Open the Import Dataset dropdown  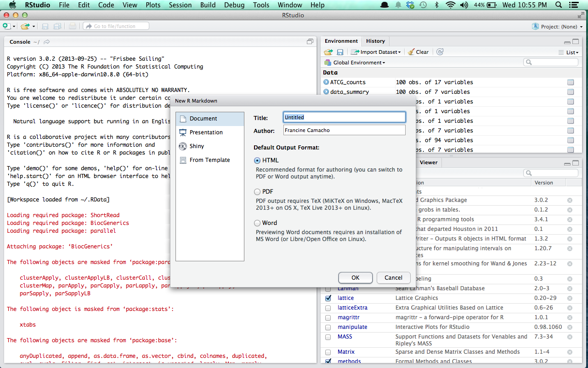[x=376, y=52]
